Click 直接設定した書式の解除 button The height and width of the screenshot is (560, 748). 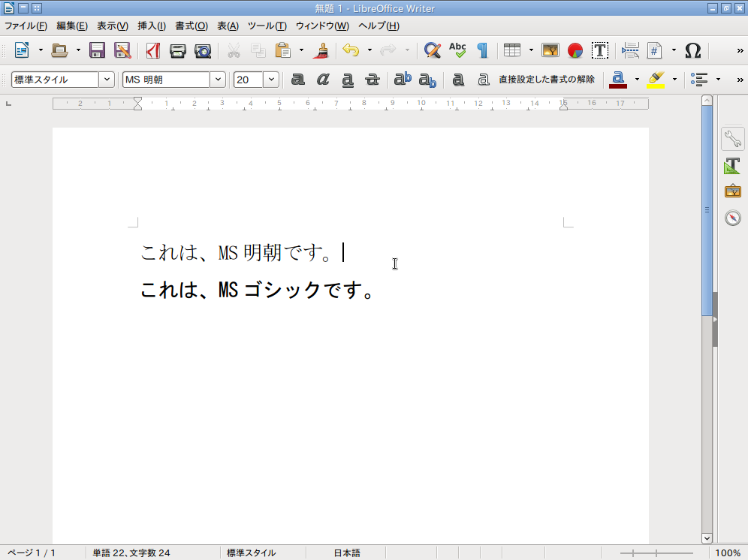click(547, 80)
